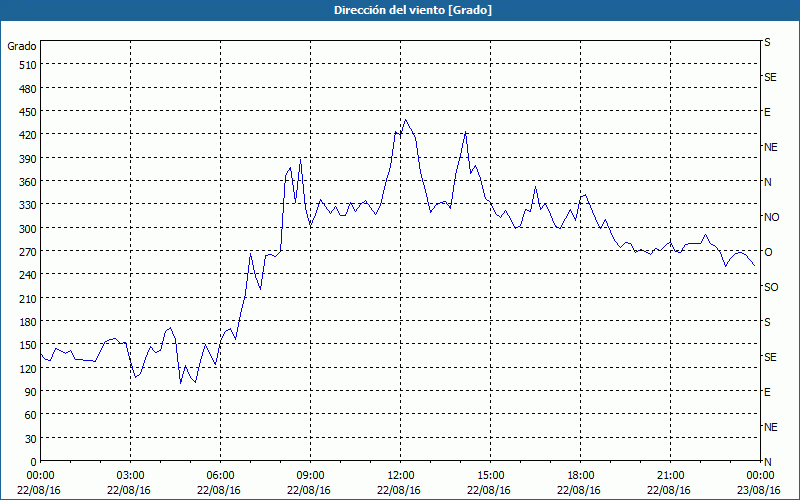Click the 60 degree axis label

[31, 416]
